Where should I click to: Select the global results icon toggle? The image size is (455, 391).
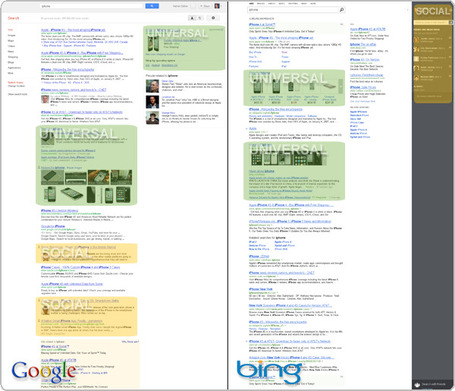(200, 18)
